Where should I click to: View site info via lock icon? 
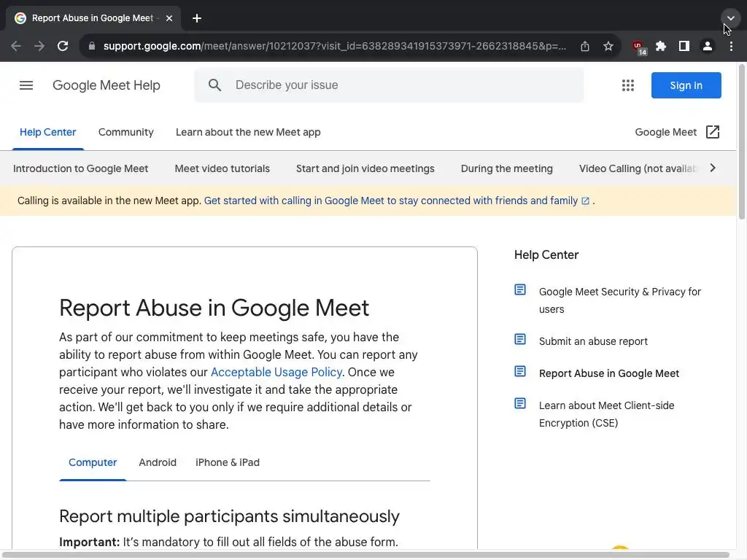click(92, 46)
